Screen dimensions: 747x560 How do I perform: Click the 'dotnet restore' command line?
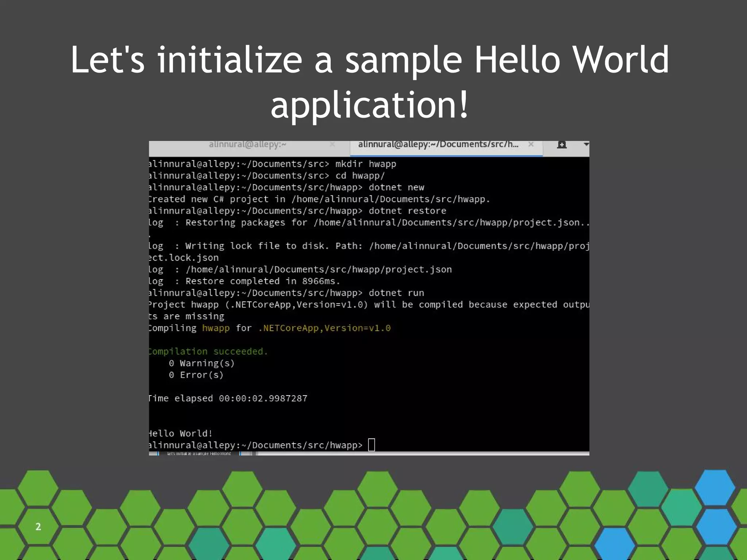pos(298,211)
